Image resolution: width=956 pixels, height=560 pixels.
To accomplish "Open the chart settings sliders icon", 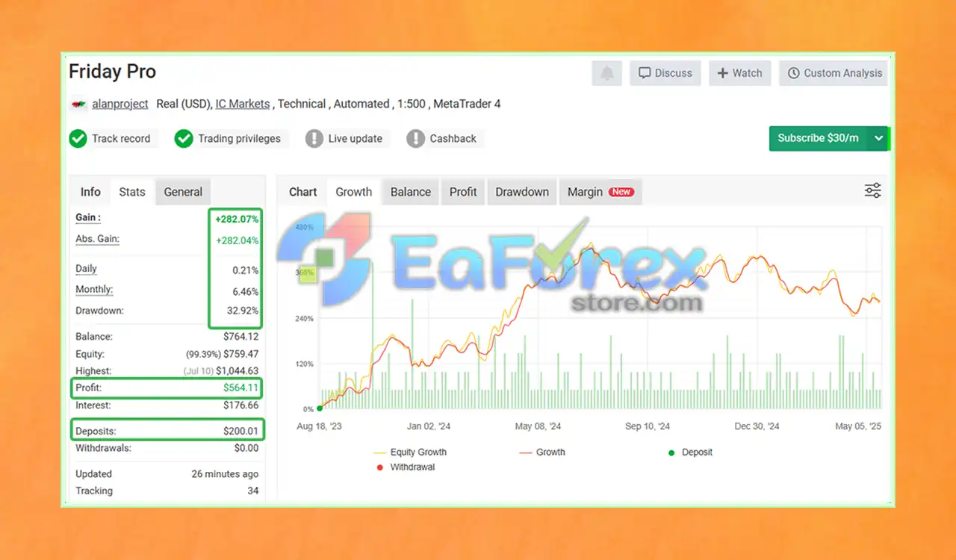I will pyautogui.click(x=872, y=190).
